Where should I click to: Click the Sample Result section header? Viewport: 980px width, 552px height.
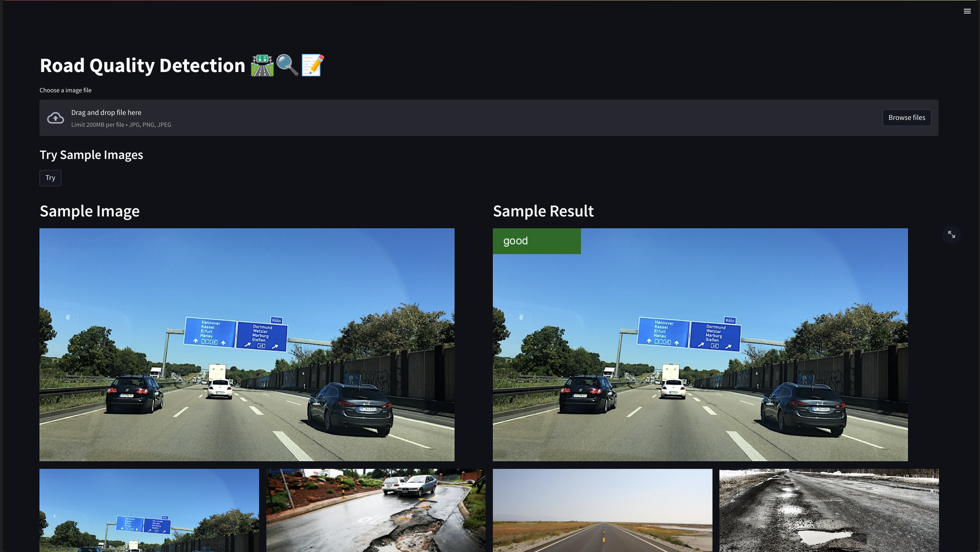[543, 210]
